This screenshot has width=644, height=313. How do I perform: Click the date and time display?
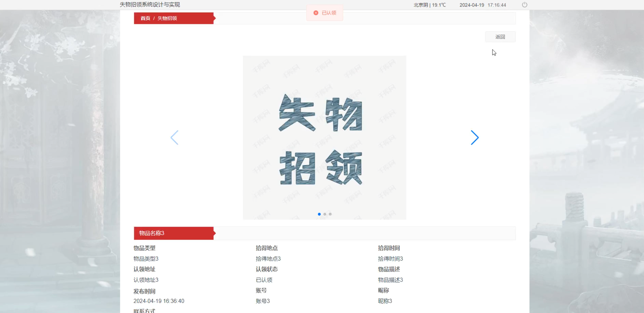(x=483, y=5)
